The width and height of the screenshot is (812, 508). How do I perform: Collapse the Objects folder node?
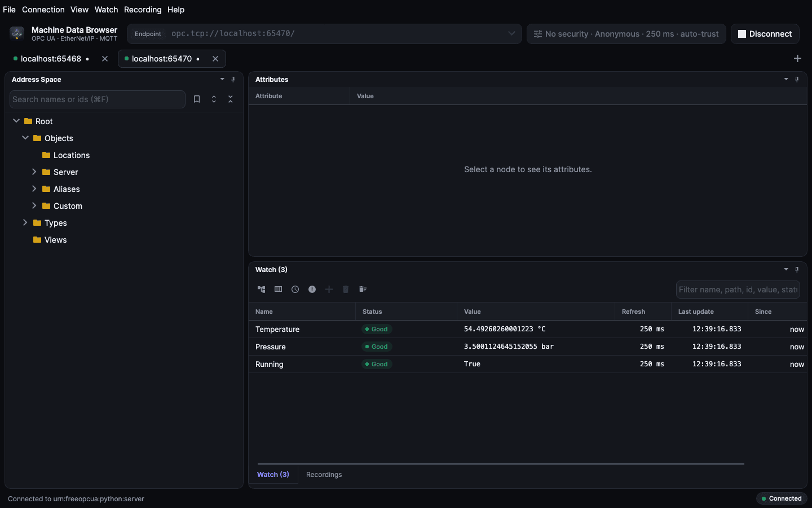pos(25,138)
